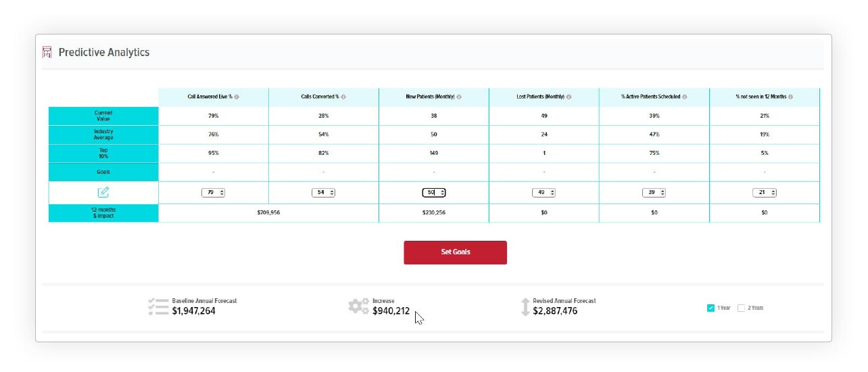
Task: Click the Top 10% Calls Converted value 82%
Action: 323,154
